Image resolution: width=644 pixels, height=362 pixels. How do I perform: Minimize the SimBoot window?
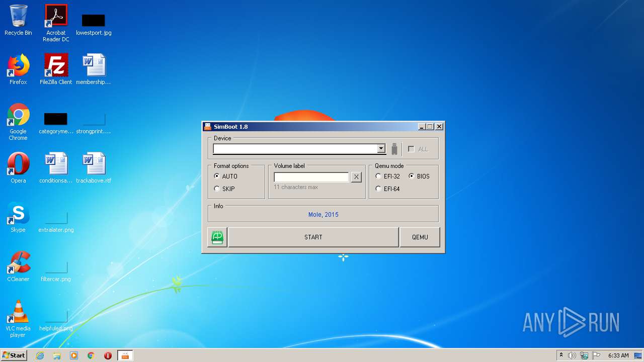pos(421,127)
